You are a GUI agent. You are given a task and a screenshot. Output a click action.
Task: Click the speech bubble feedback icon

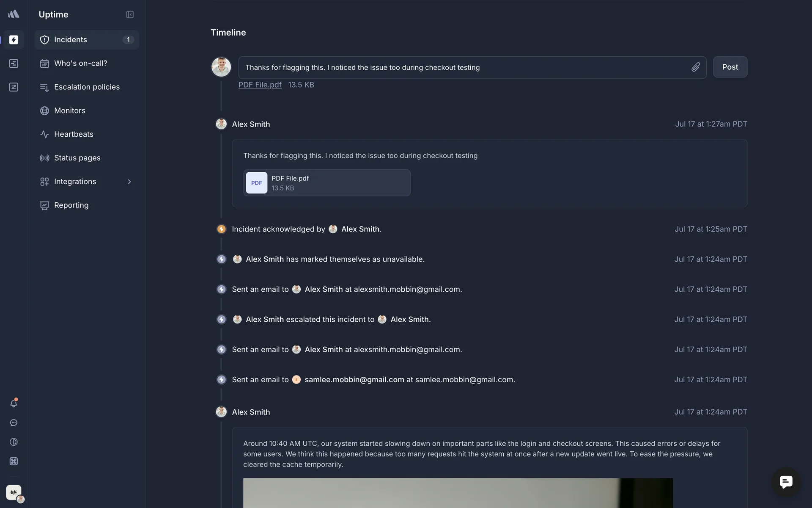[14, 423]
